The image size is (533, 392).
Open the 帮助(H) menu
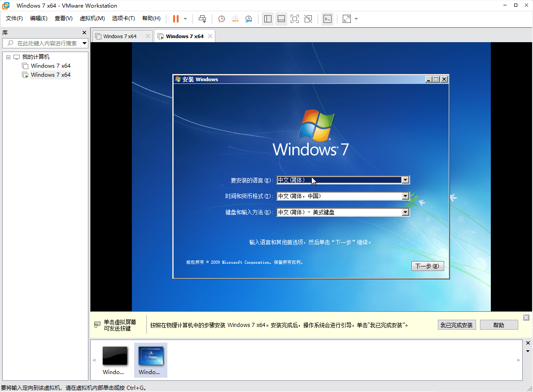[x=151, y=18]
